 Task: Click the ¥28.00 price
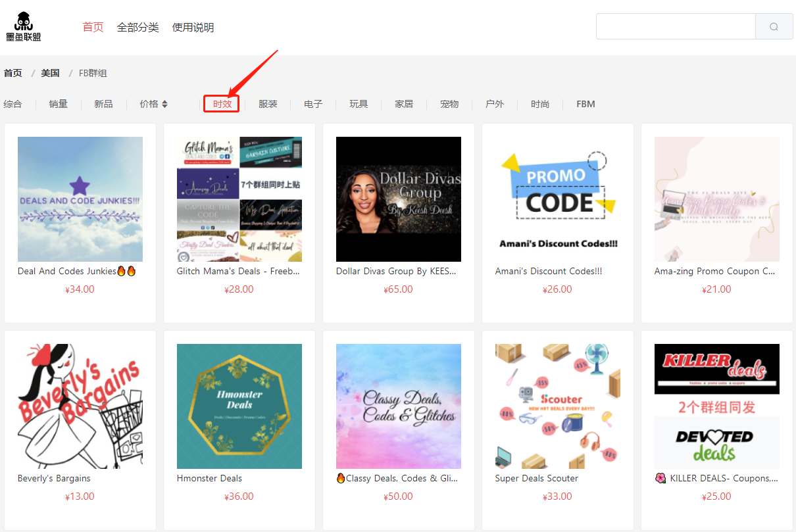coord(239,289)
